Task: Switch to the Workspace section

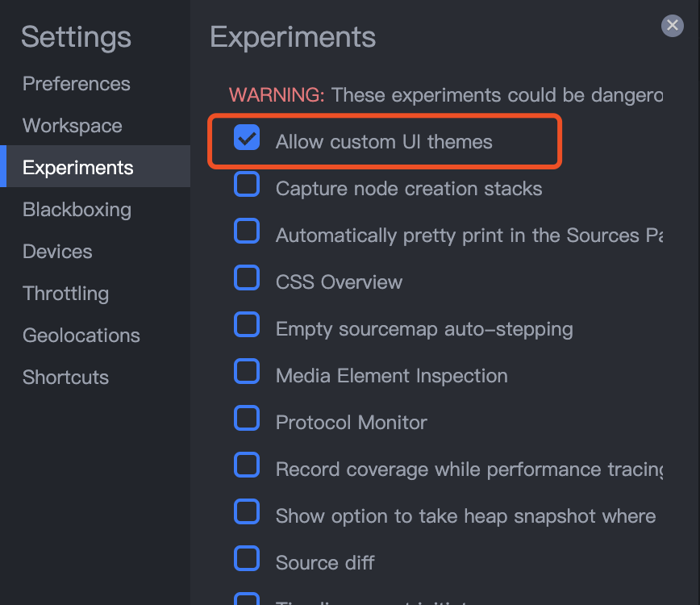Action: [x=72, y=125]
